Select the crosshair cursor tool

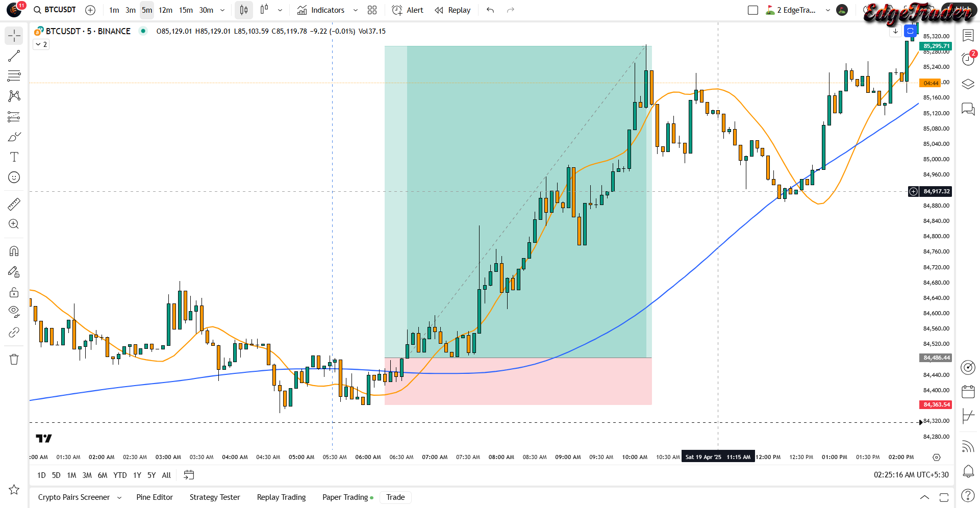(x=14, y=36)
